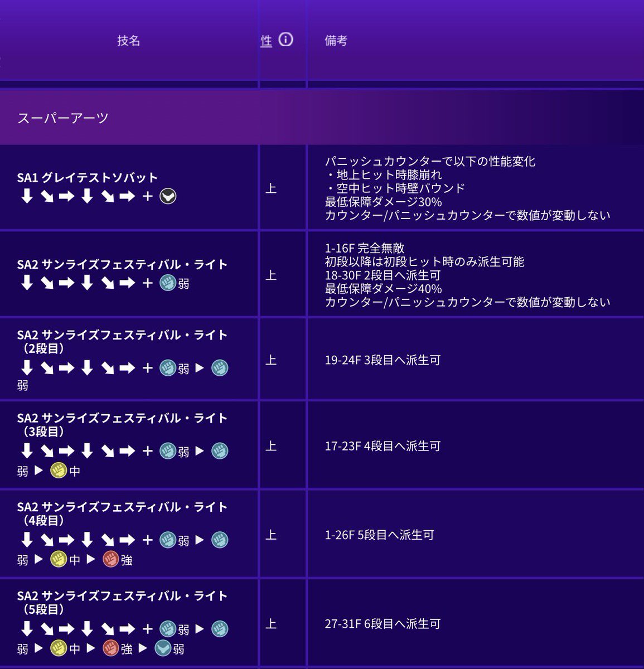Click the remark 1-26F 5段目へ派生可
The image size is (644, 669).
click(379, 535)
